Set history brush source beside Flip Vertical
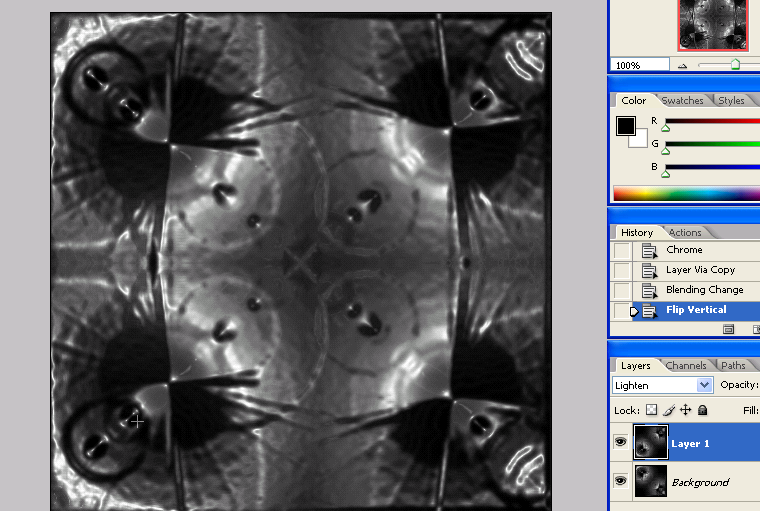760x511 pixels. point(621,310)
